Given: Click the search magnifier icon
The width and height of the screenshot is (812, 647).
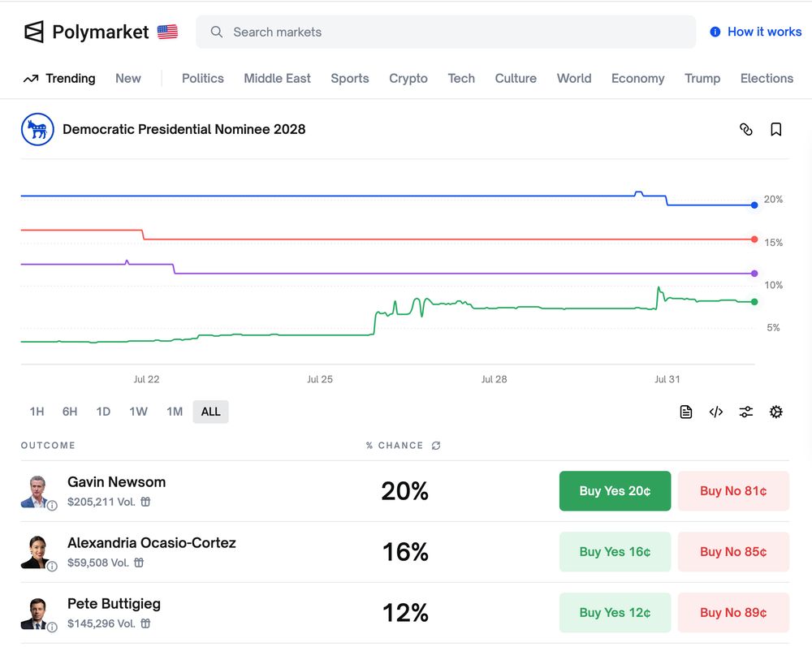Looking at the screenshot, I should [217, 32].
